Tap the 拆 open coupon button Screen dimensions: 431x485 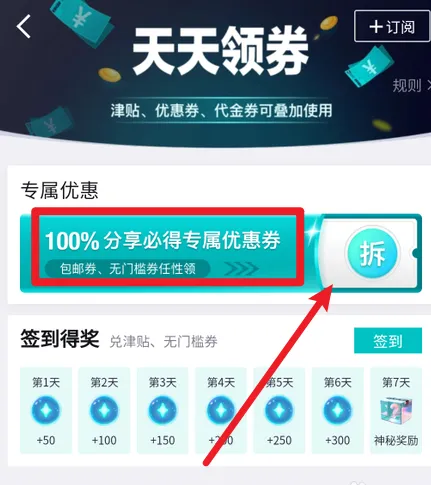[x=372, y=253]
